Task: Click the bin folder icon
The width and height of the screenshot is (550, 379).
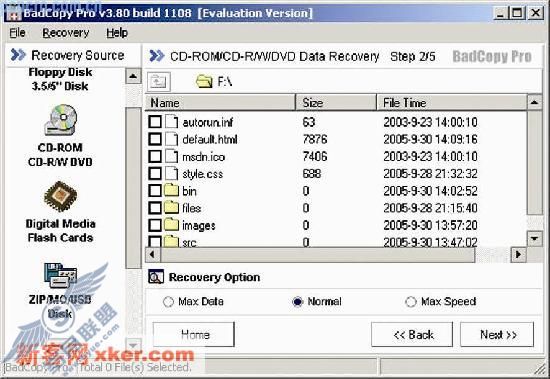Action: click(x=172, y=191)
